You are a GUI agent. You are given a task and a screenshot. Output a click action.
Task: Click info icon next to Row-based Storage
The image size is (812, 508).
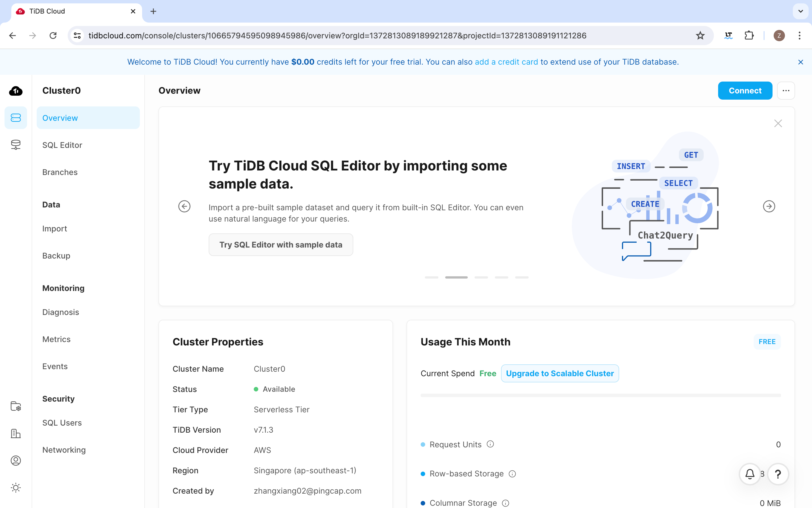(512, 474)
